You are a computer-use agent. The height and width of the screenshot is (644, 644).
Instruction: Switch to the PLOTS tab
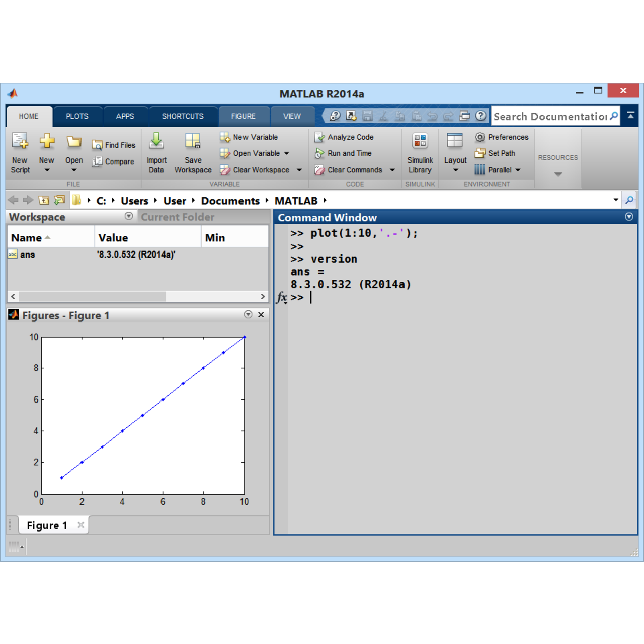[77, 116]
